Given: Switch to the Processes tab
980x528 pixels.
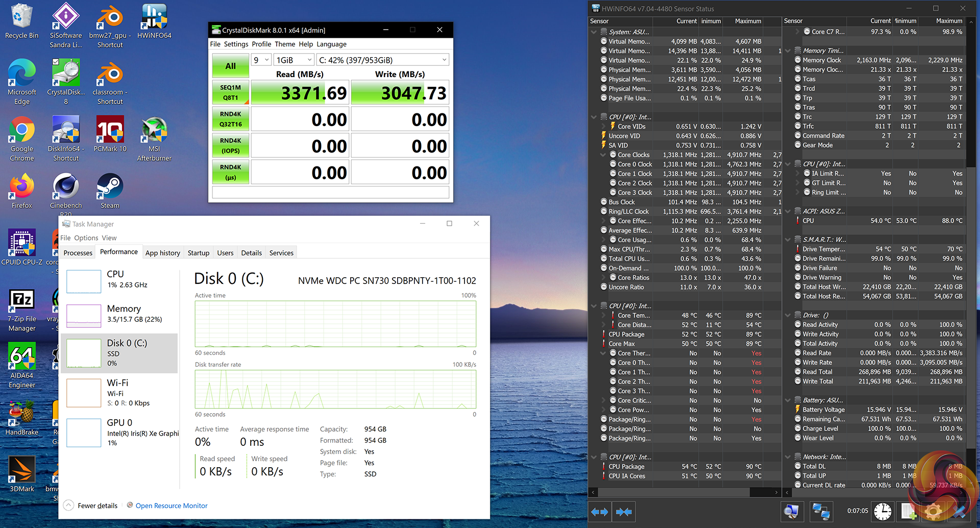Looking at the screenshot, I should pyautogui.click(x=78, y=253).
